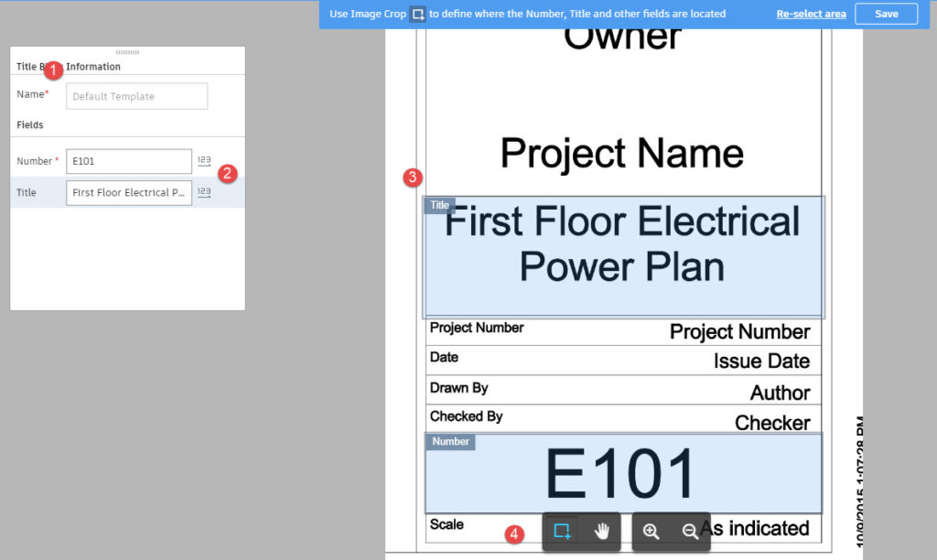
Task: Click the Title row label in the Fields list
Action: tap(27, 192)
